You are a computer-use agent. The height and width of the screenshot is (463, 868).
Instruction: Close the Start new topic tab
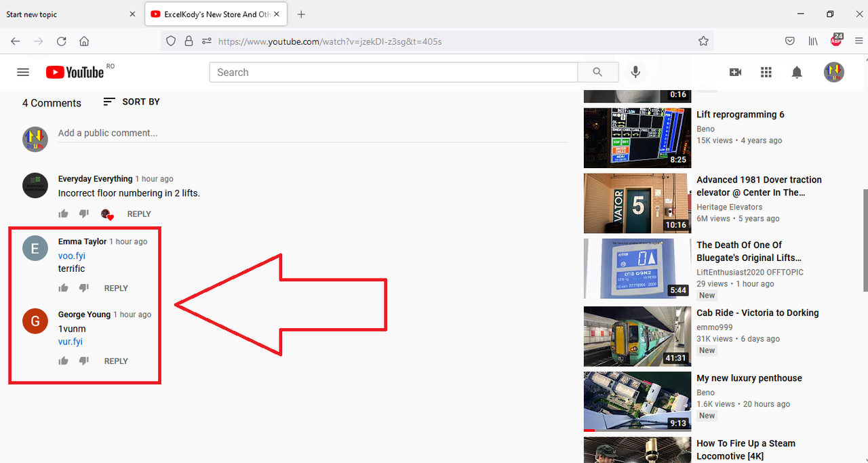tap(132, 14)
